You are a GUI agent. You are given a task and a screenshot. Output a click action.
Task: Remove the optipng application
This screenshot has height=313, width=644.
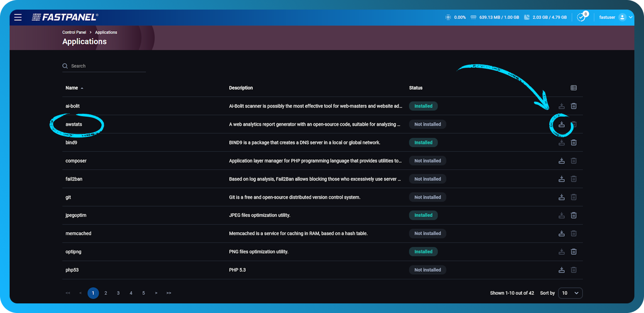pos(573,251)
